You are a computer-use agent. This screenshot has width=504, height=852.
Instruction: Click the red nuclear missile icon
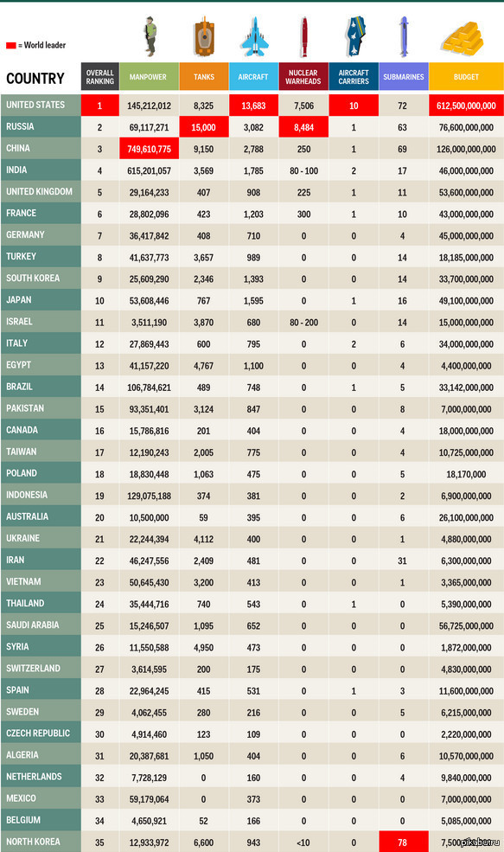pyautogui.click(x=304, y=37)
